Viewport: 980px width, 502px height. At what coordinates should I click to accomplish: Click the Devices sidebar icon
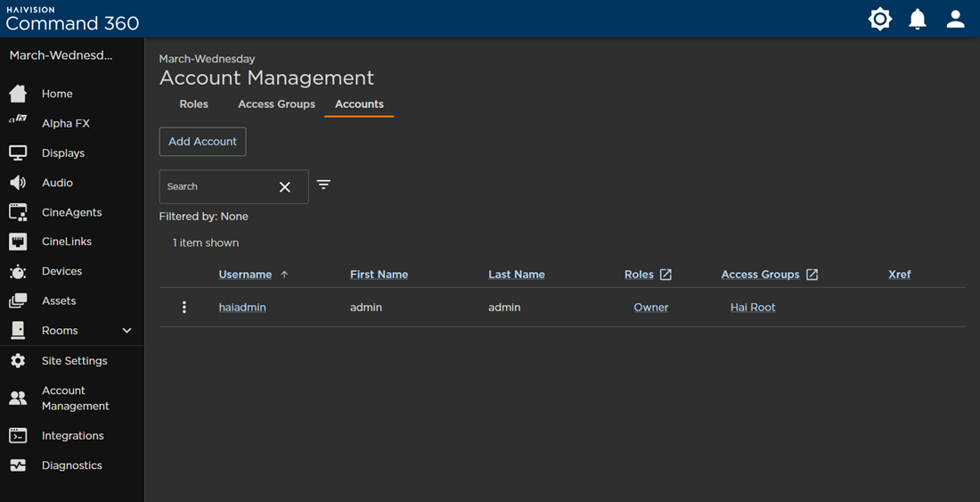coord(18,271)
